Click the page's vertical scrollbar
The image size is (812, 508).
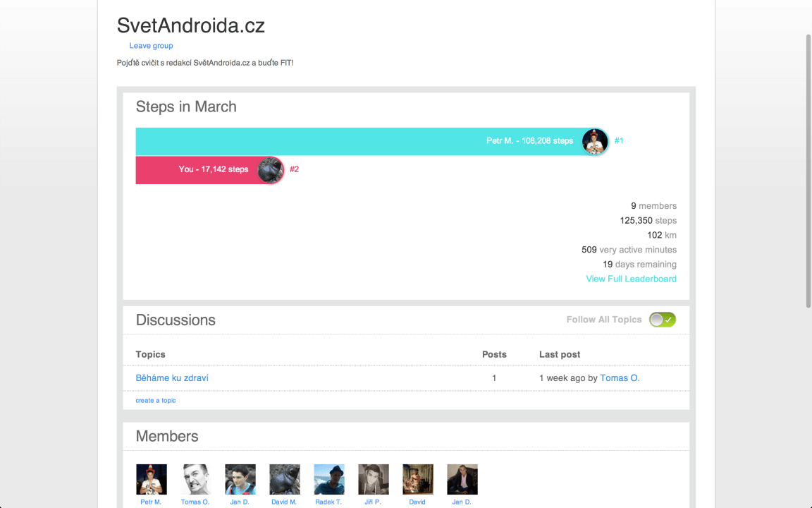pos(808,169)
